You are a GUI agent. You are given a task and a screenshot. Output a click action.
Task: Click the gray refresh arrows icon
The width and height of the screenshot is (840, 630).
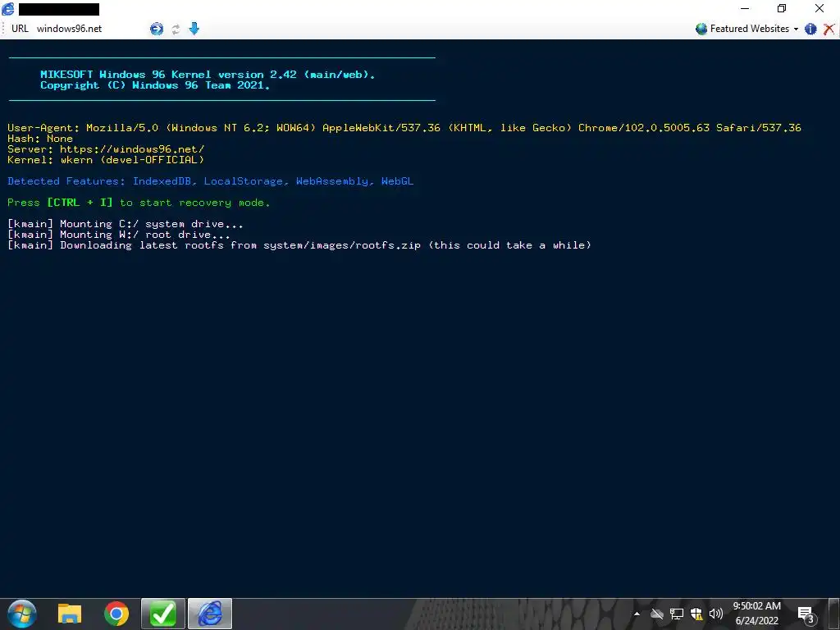[x=176, y=29]
